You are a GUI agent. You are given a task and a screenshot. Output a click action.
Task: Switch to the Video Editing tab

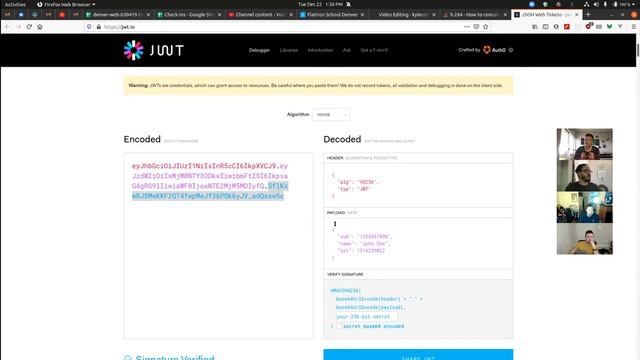coord(404,14)
